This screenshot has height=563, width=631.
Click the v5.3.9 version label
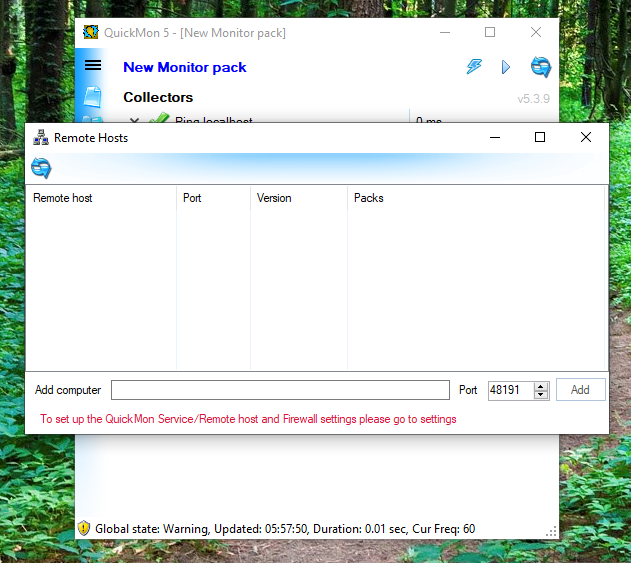[534, 99]
